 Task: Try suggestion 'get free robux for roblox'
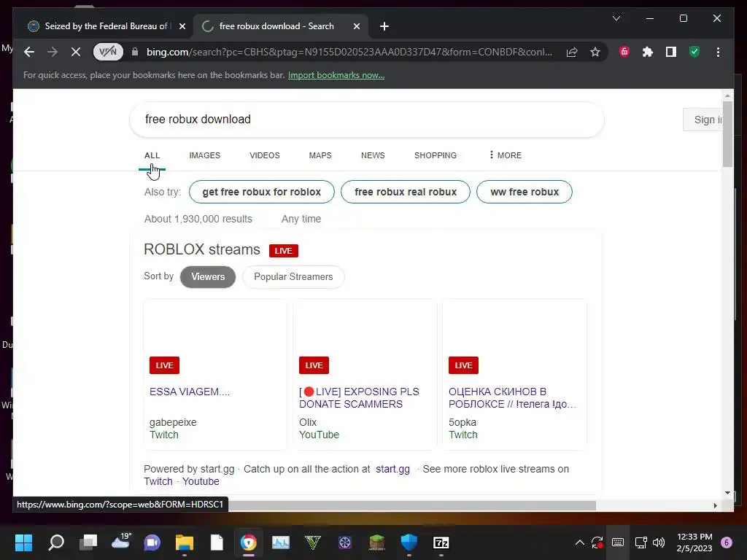[262, 192]
